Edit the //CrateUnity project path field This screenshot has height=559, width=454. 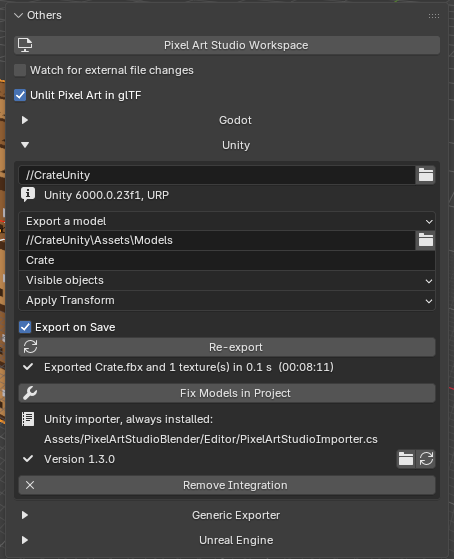pos(217,175)
